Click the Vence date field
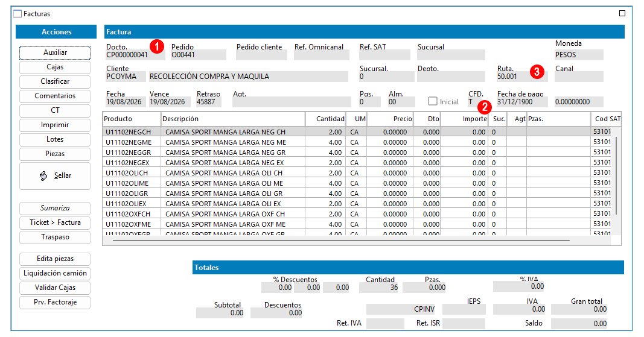 [x=169, y=102]
